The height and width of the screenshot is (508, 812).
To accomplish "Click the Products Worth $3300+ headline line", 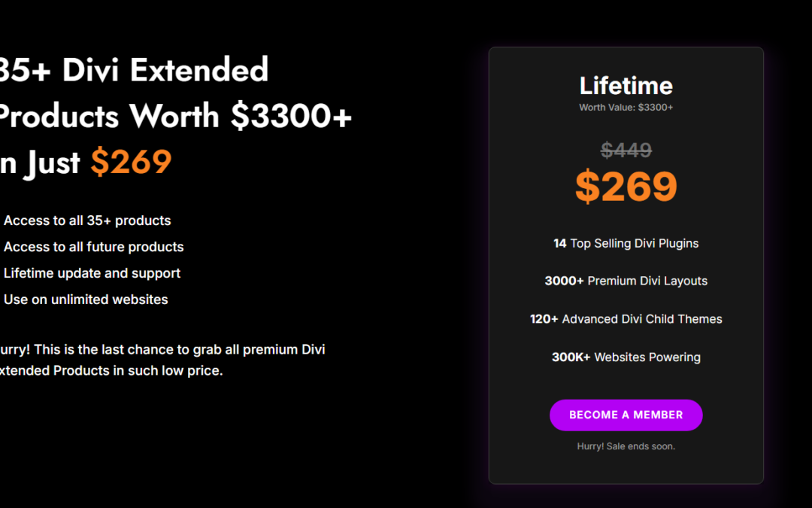I will [x=175, y=116].
